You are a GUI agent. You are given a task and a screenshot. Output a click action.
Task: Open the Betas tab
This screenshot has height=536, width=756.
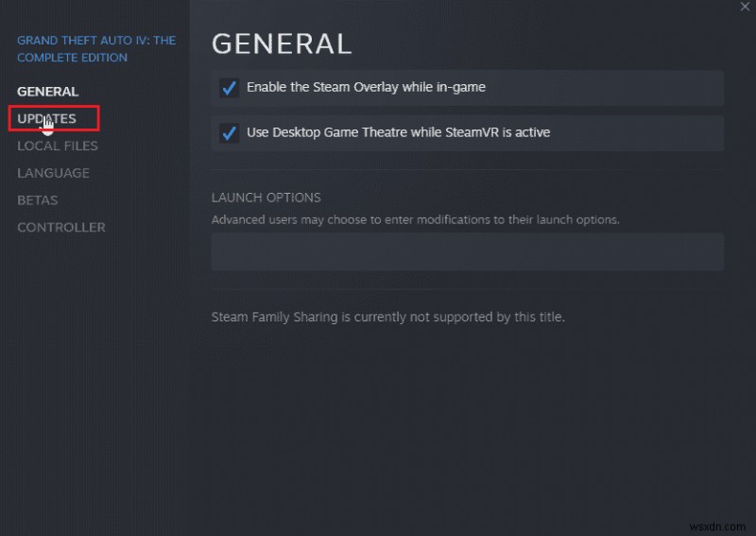pos(38,200)
